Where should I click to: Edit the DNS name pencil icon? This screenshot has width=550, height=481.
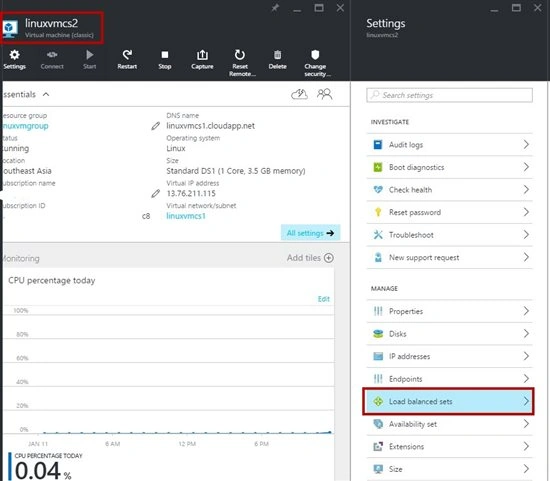[x=155, y=126]
